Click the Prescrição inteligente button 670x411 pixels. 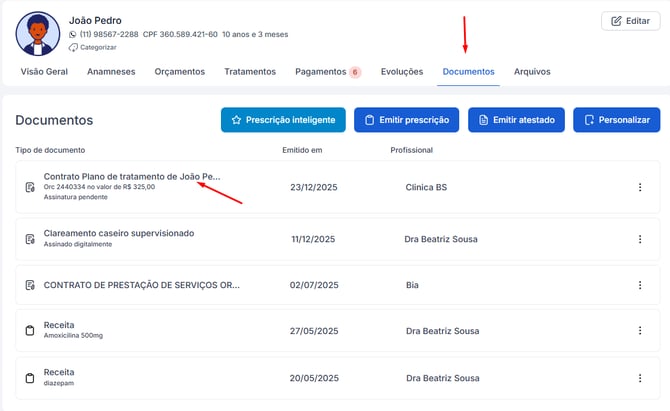point(283,120)
